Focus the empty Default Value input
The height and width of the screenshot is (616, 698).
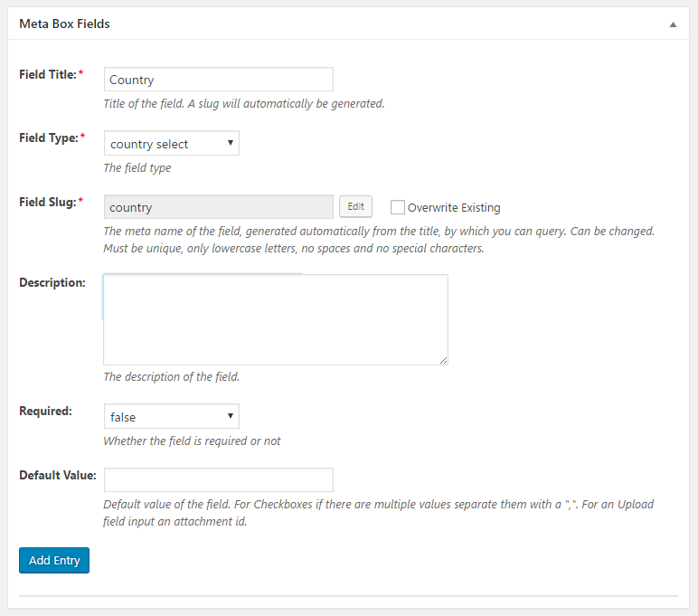(218, 479)
